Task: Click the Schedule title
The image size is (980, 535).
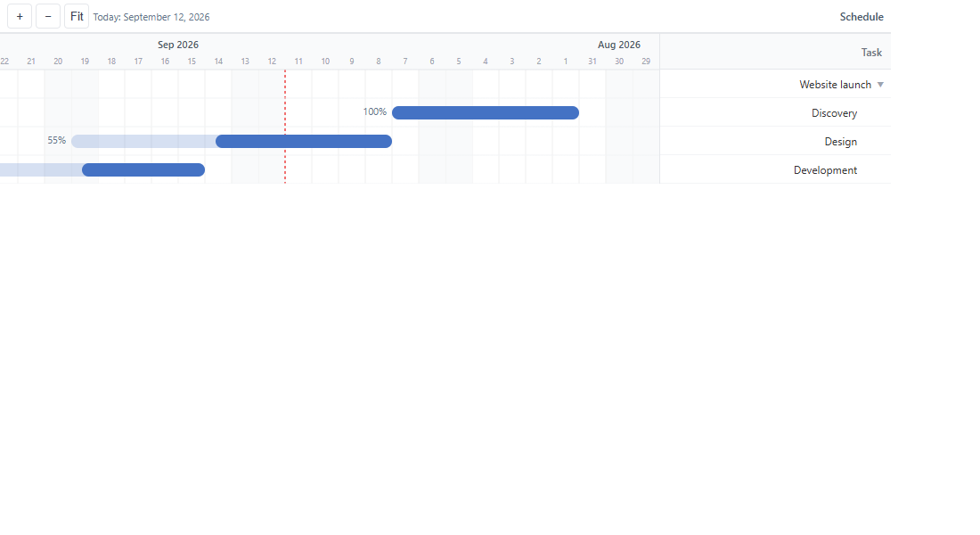Action: tap(862, 17)
